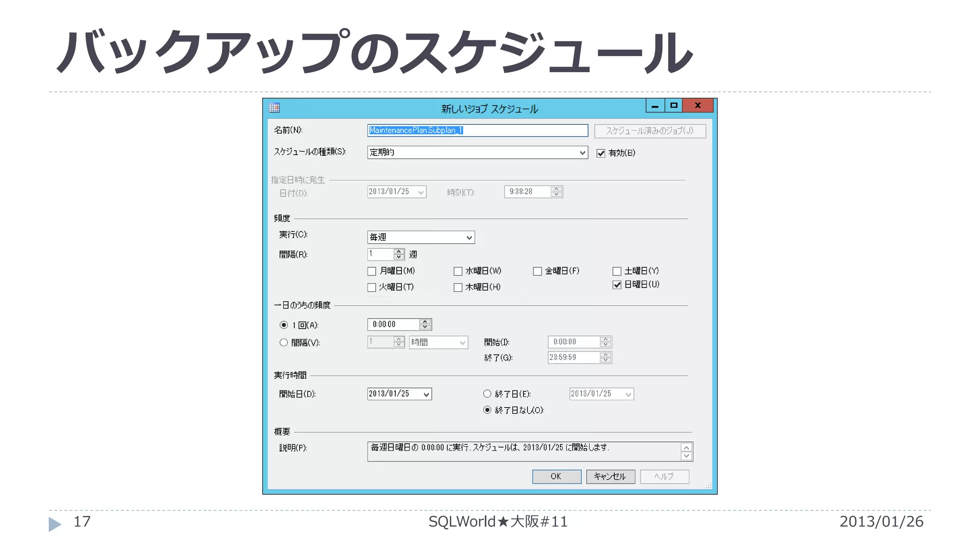Image resolution: width=980 pixels, height=551 pixels.
Task: Check the 火曜日(T) checkbox
Action: (x=372, y=287)
